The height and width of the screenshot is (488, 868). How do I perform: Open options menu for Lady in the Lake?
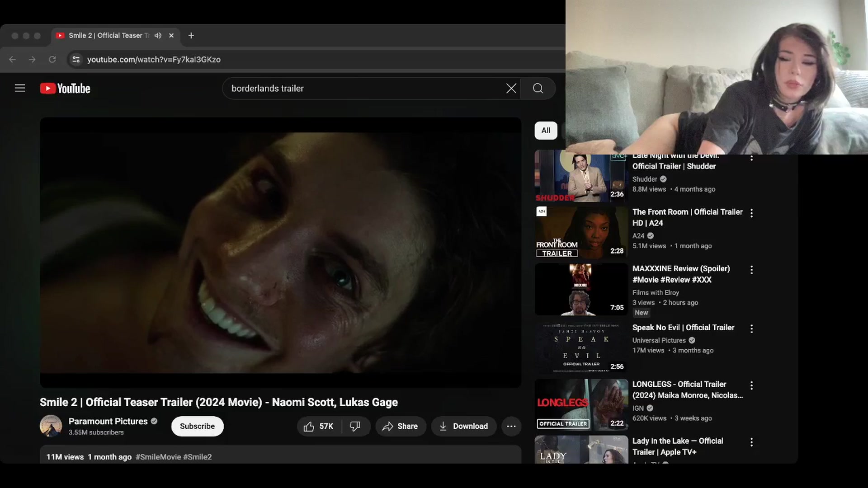[x=751, y=442]
